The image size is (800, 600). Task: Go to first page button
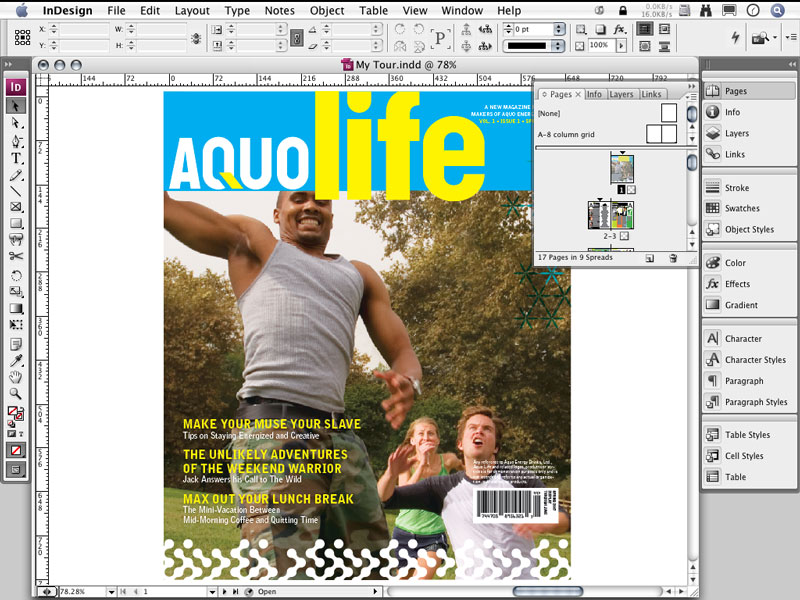click(123, 592)
